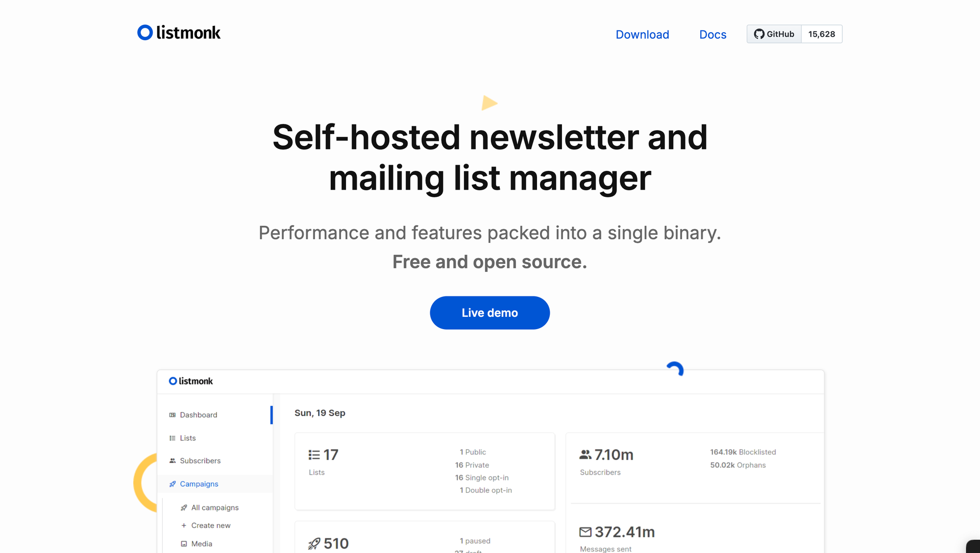Click the 372.41m messages count
980x553 pixels.
click(x=625, y=532)
